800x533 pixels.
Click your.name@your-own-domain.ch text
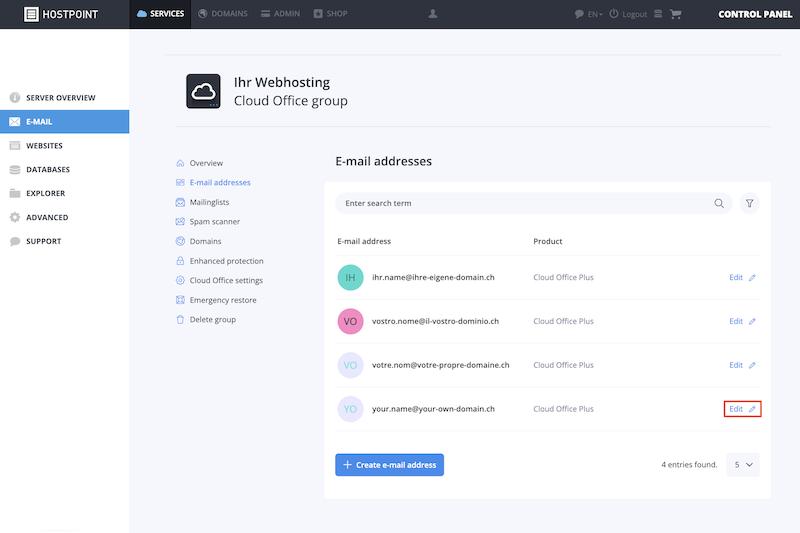[x=433, y=409]
